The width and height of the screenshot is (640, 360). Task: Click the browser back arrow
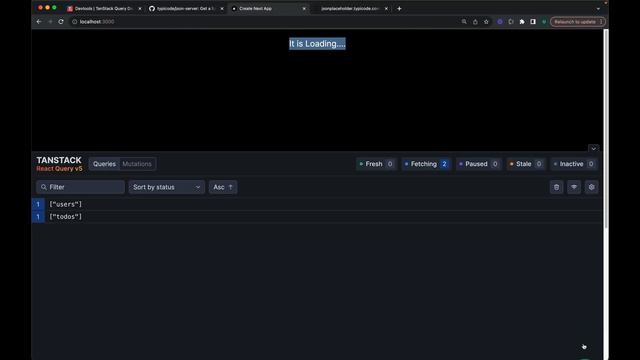pyautogui.click(x=39, y=22)
